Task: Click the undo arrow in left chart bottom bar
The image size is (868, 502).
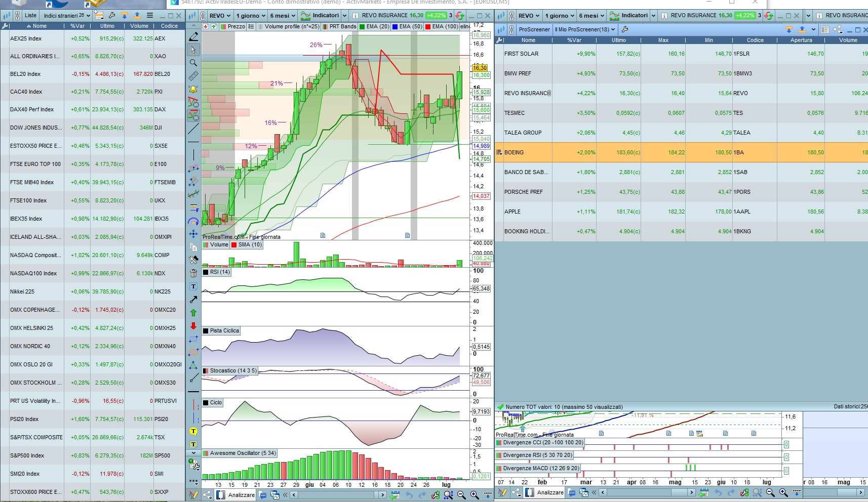Action: [409, 495]
